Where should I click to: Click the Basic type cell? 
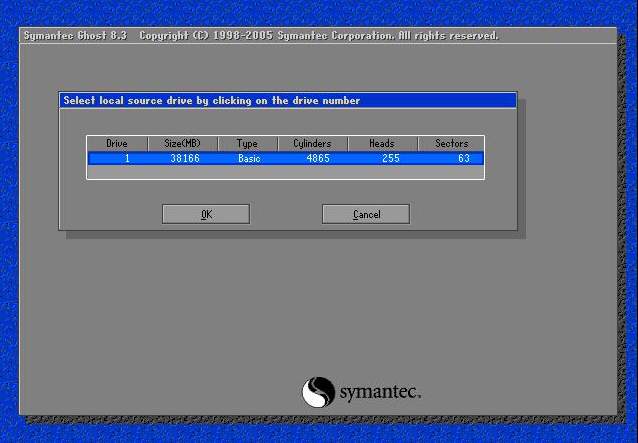[x=248, y=158]
